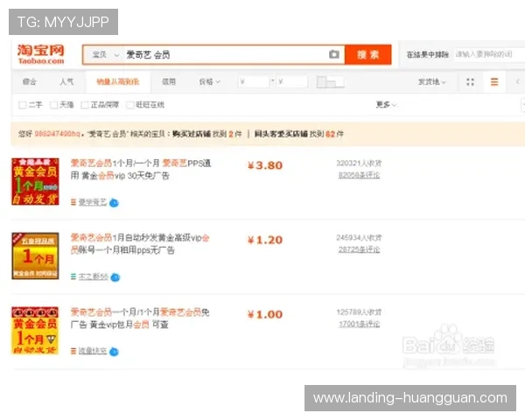525x420 pixels.
Task: Enable the 正品保障 checkbox
Action: point(85,105)
